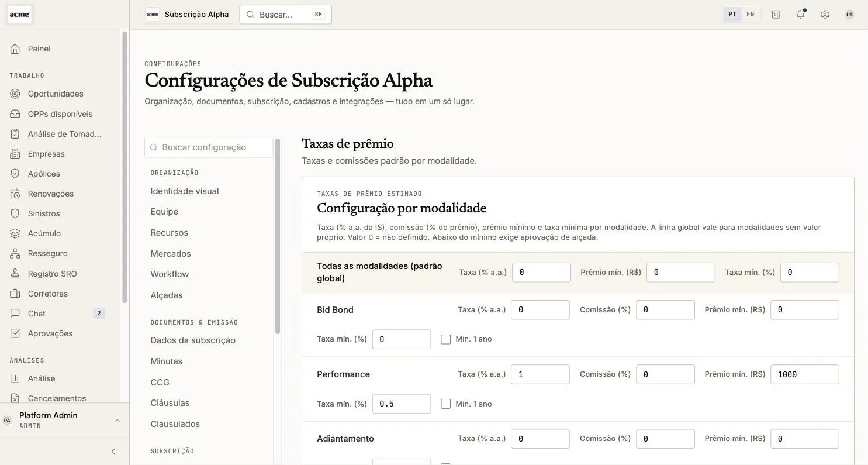Edit global Taxa (% a.a.) field
868x465 pixels.
point(541,273)
